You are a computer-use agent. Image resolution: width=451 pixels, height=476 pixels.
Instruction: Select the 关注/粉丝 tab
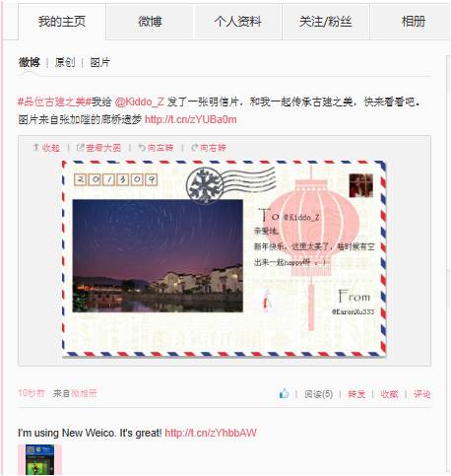325,22
